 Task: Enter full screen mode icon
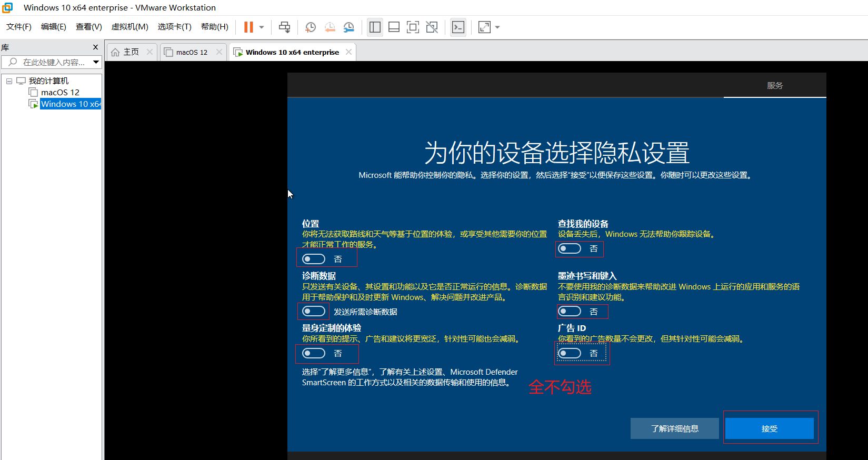click(x=413, y=27)
